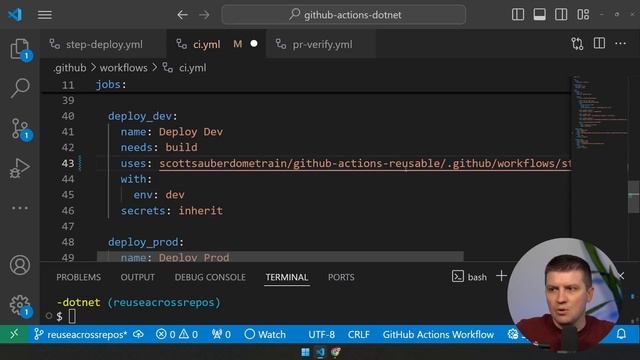Click the VS Code icon in Windows taskbar
The width and height of the screenshot is (640, 360).
tap(320, 352)
